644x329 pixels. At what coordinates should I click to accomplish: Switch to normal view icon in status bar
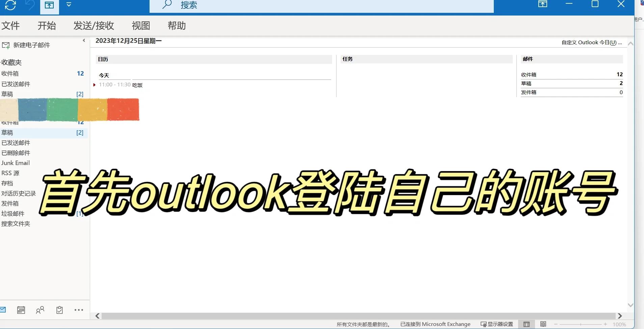click(527, 324)
